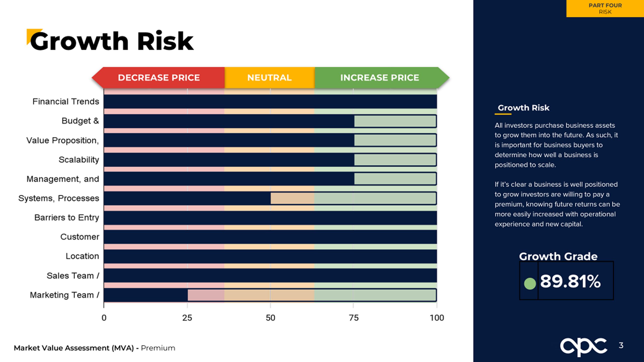Select the Financial Trends bar

pos(270,102)
